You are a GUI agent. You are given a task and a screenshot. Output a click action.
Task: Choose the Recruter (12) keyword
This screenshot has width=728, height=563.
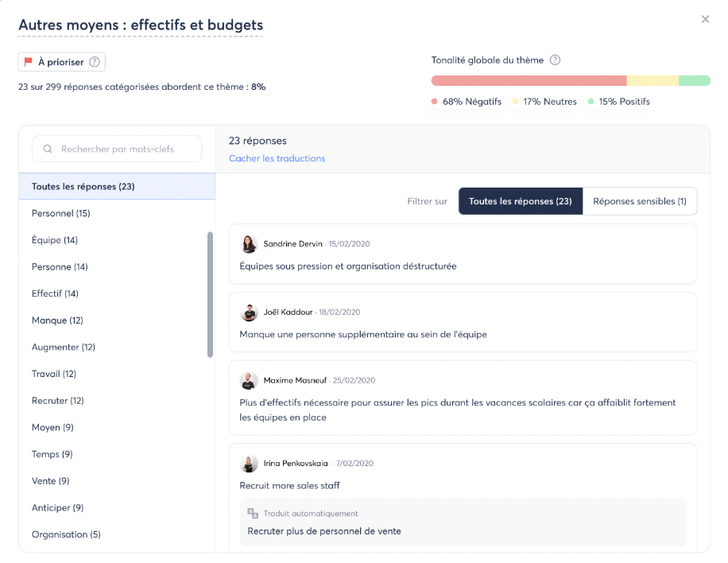coord(57,401)
